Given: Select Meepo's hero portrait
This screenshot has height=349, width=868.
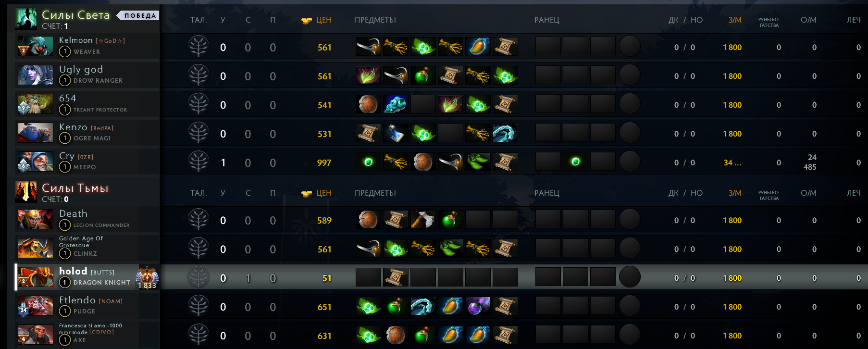Looking at the screenshot, I should (x=35, y=162).
